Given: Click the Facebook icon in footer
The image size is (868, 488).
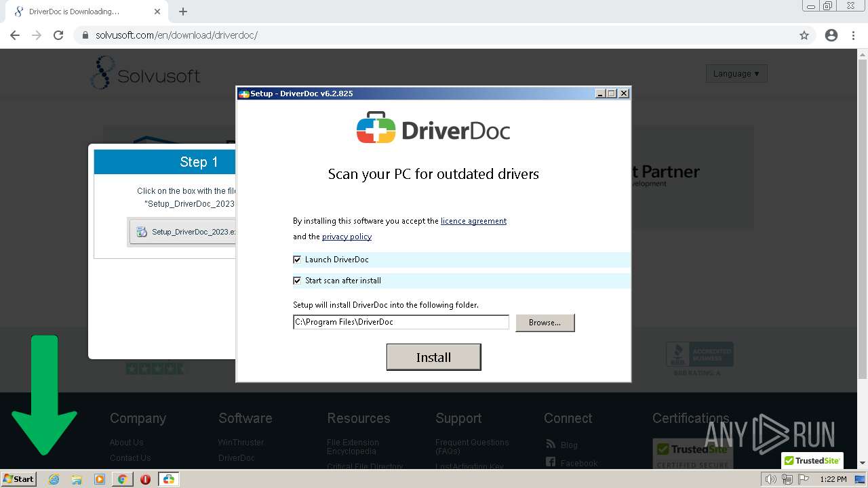Looking at the screenshot, I should pos(551,462).
